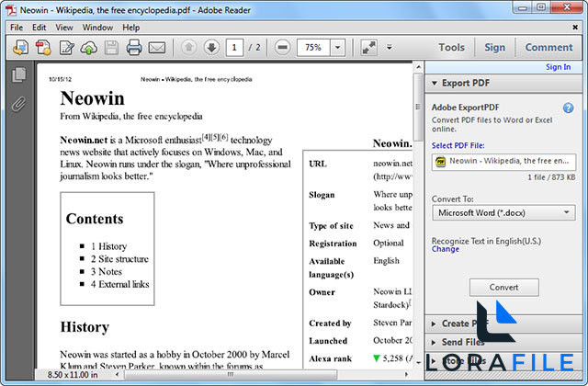Open the View menu
588x386 pixels.
pos(64,28)
